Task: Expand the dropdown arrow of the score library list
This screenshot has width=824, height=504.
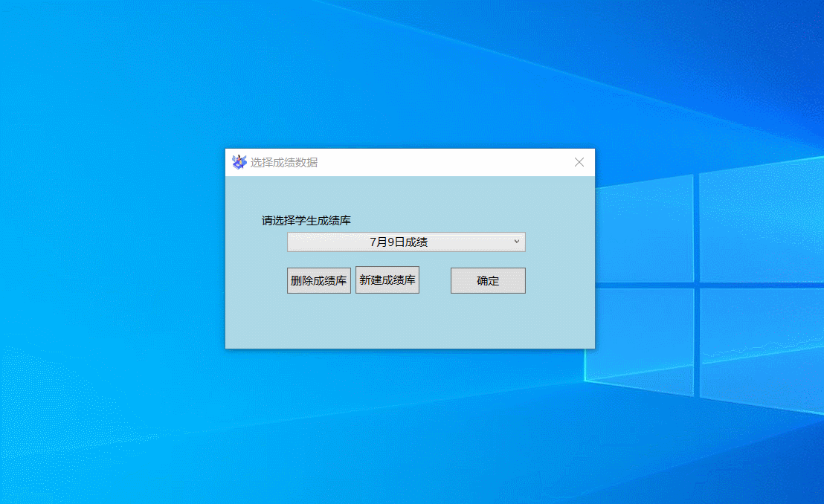Action: pyautogui.click(x=517, y=242)
